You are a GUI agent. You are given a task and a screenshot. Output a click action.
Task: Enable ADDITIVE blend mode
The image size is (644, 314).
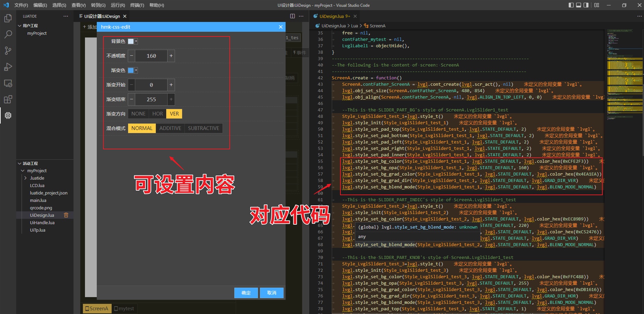[x=170, y=128]
